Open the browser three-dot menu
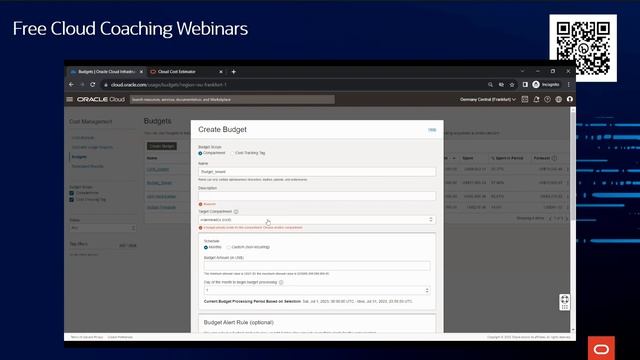Image resolution: width=640 pixels, height=360 pixels. pyautogui.click(x=569, y=84)
